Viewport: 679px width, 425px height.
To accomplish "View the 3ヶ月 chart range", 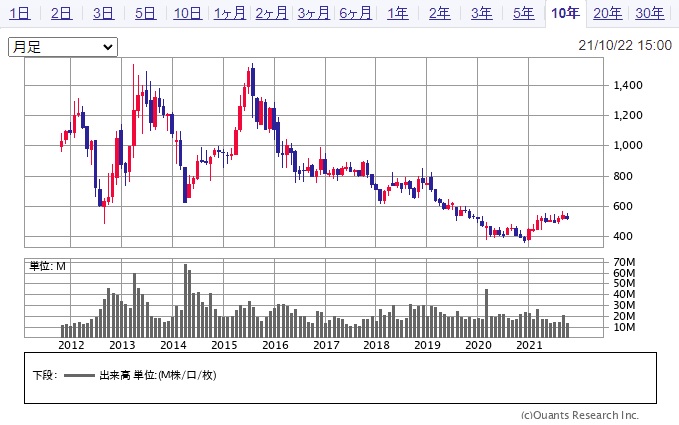I will point(314,13).
